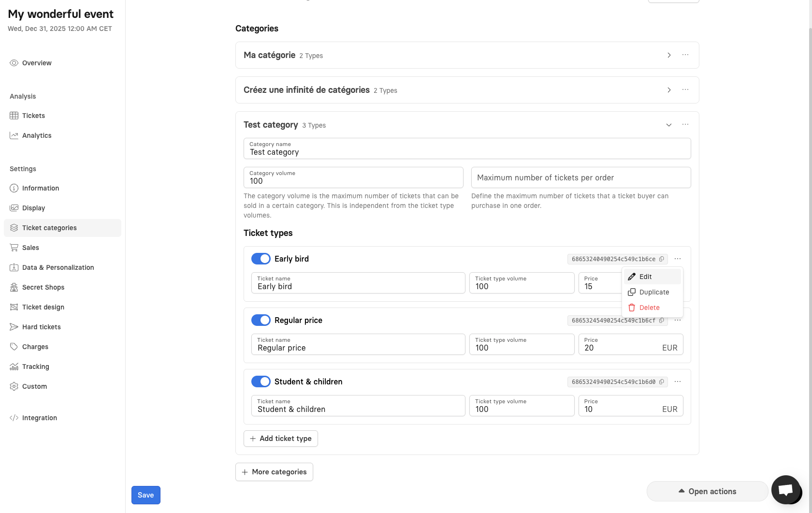Expand the Open actions panel
The image size is (812, 513).
pyautogui.click(x=707, y=491)
